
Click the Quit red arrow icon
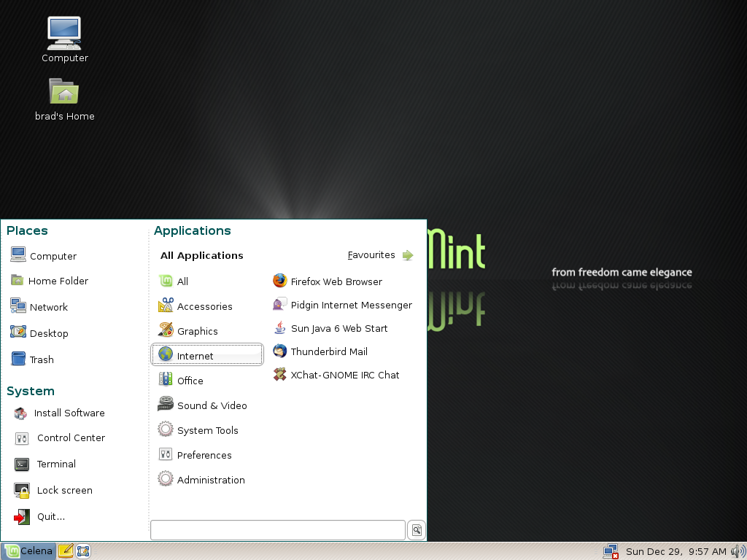21,517
